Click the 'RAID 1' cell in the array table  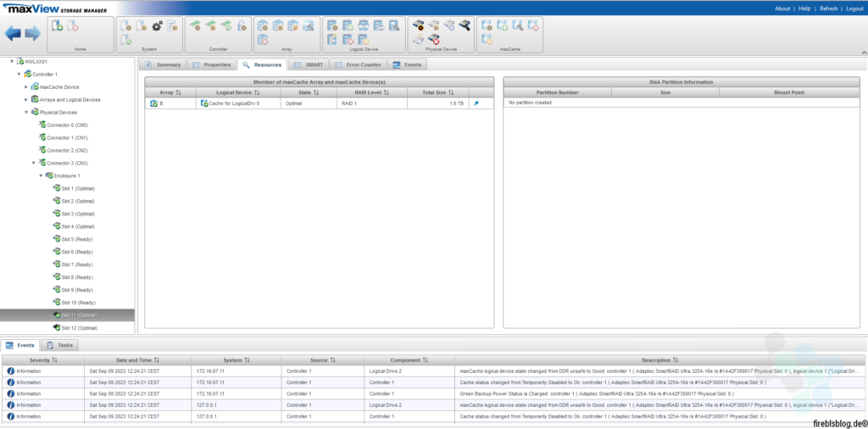point(371,103)
